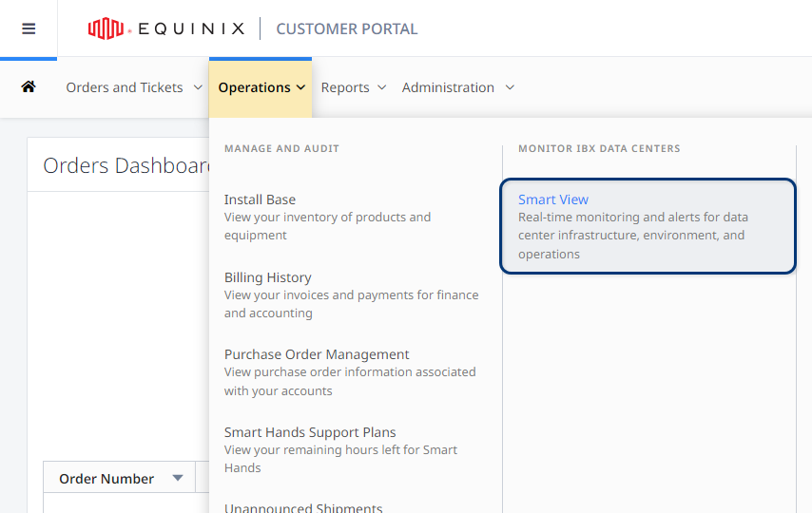
Task: Click 'View your invoices and payments' description
Action: click(351, 304)
